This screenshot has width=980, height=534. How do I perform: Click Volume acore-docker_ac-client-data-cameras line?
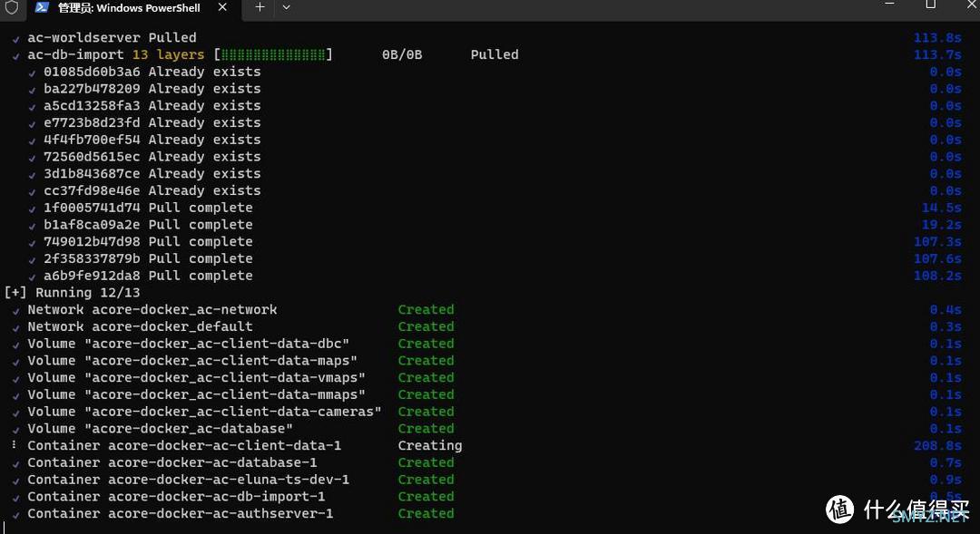pos(204,411)
